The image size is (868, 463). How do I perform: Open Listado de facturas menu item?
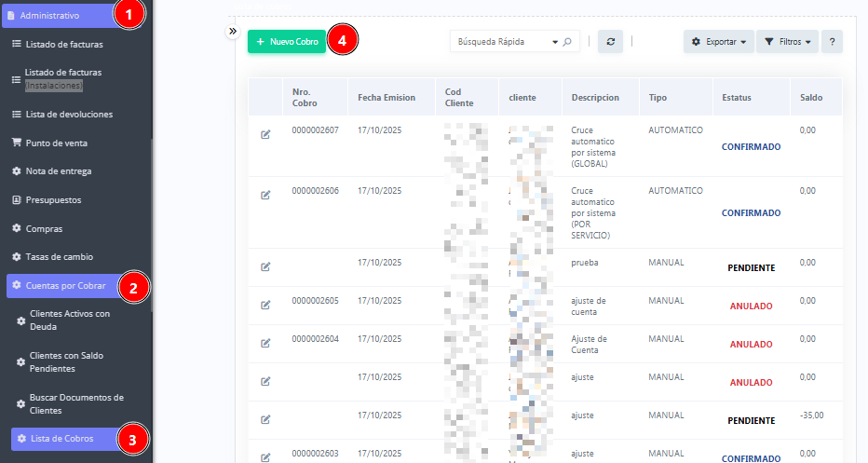[63, 44]
